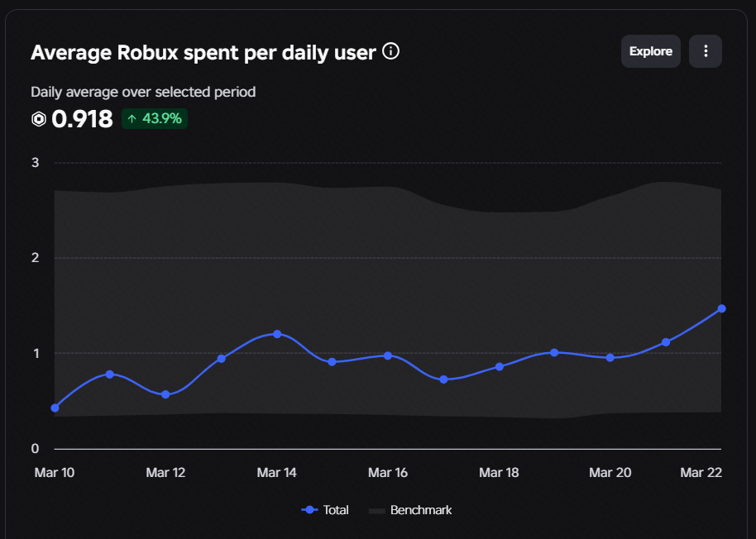Select the Mar 14 peak data point

pos(277,334)
